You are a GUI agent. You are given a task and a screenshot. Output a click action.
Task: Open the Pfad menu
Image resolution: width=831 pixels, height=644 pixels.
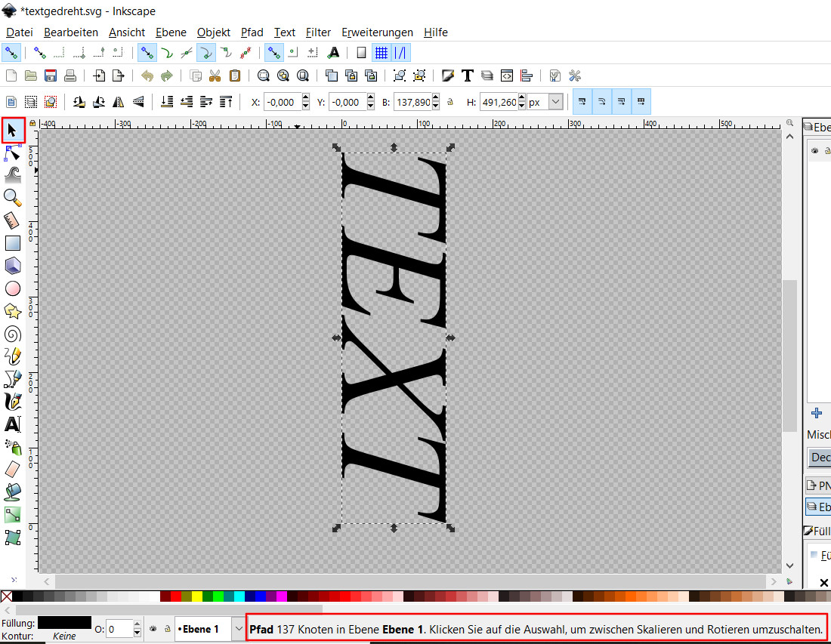coord(252,32)
